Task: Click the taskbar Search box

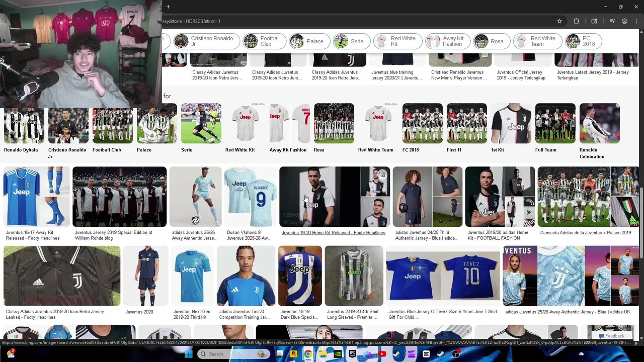Action: 233,354
